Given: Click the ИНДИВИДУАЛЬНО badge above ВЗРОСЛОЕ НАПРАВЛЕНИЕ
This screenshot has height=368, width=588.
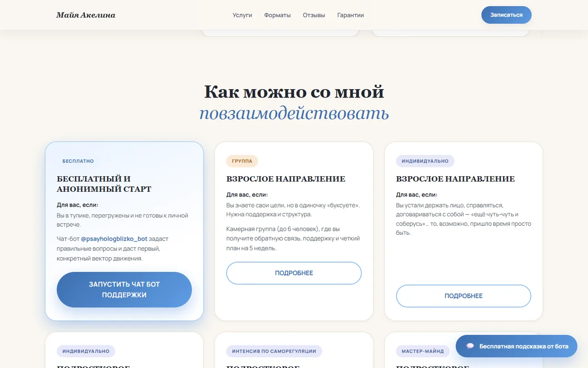Looking at the screenshot, I should tap(425, 161).
